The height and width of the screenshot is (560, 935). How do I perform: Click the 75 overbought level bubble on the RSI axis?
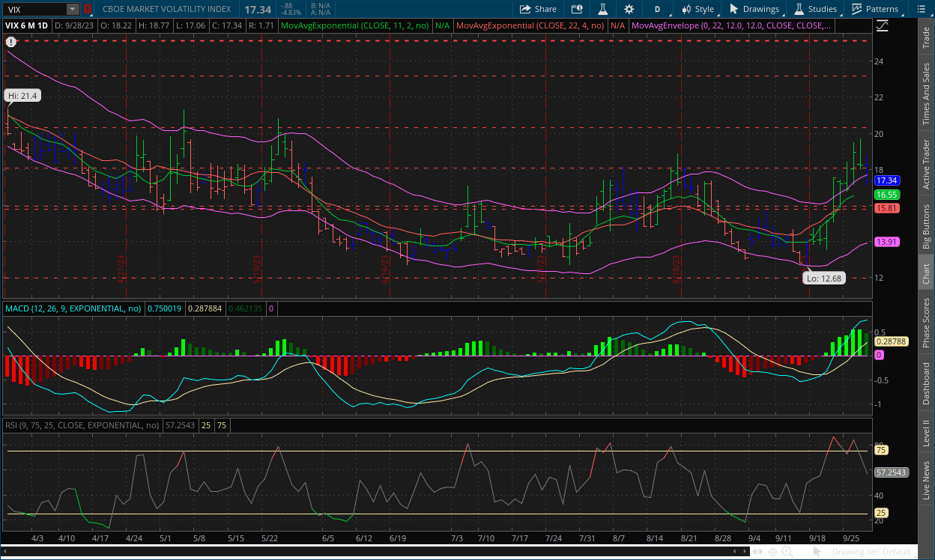pyautogui.click(x=881, y=450)
